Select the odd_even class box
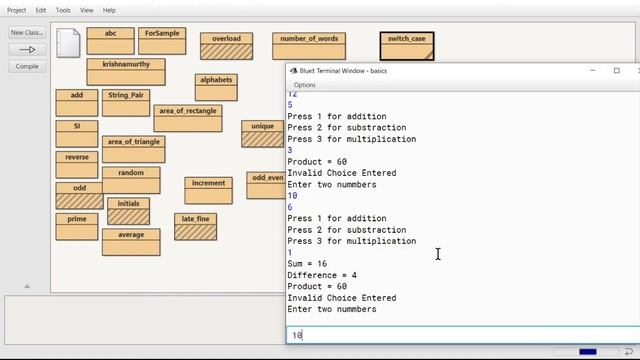The height and width of the screenshot is (360, 640). [x=266, y=186]
